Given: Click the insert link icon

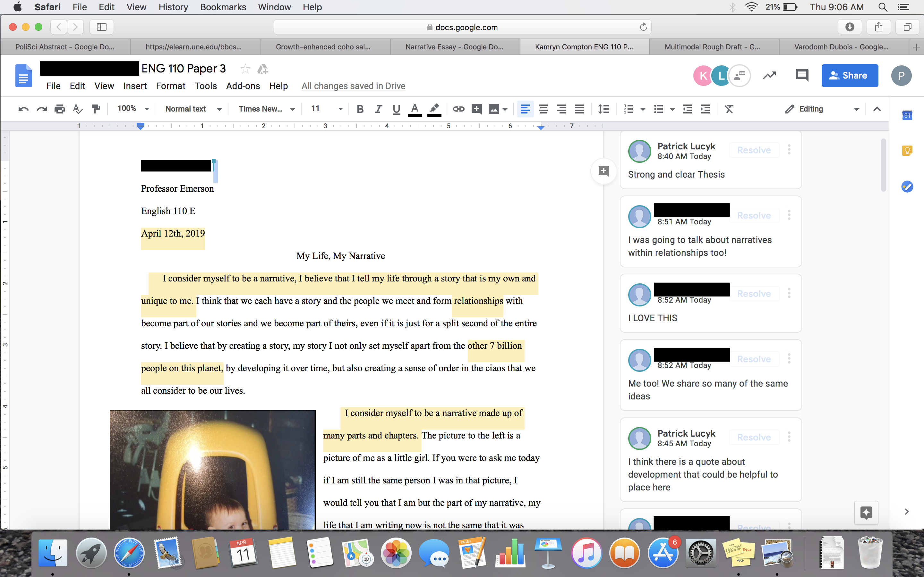Looking at the screenshot, I should 458,109.
